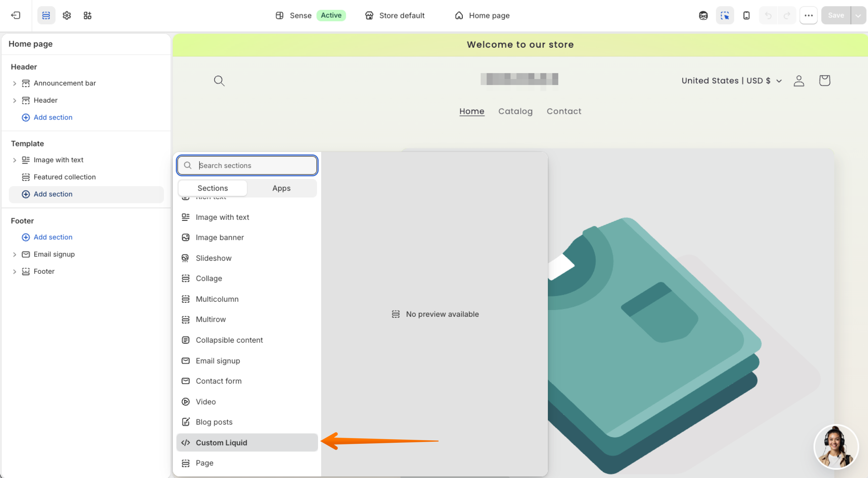Click the Slideshow icon in list
Viewport: 868px width, 478px height.
(185, 258)
